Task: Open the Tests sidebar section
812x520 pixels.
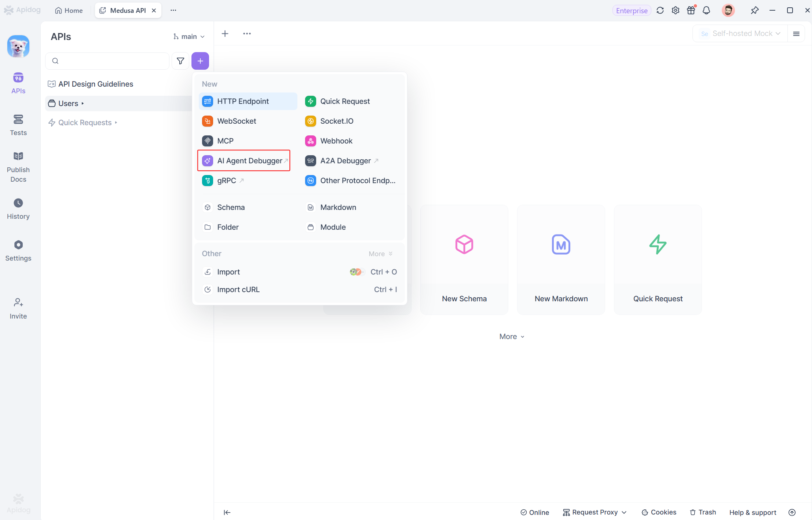Action: [18, 125]
